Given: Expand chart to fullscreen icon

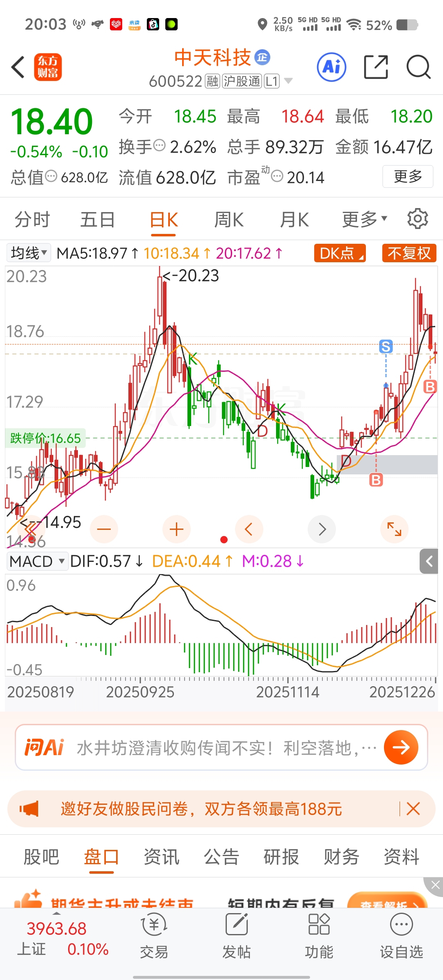Looking at the screenshot, I should click(x=395, y=529).
